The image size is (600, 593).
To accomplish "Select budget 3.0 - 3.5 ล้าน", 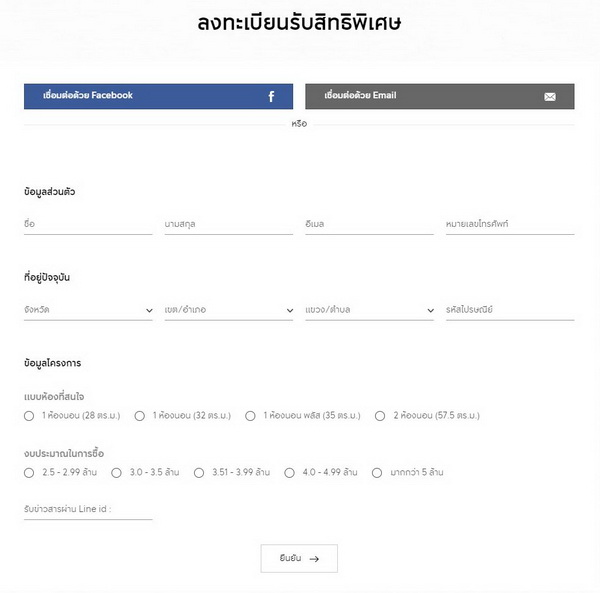I will point(116,473).
